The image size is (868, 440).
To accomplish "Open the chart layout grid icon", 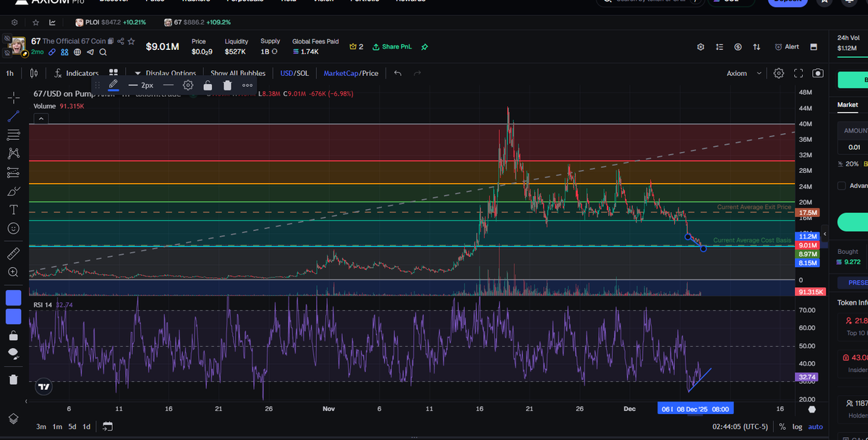I will pyautogui.click(x=114, y=73).
